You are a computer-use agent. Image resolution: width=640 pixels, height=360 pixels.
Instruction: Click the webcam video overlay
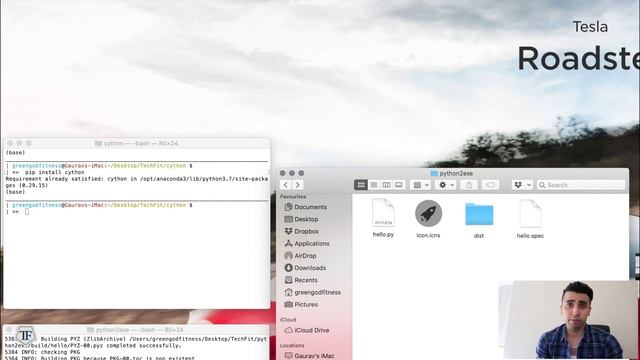point(569,320)
